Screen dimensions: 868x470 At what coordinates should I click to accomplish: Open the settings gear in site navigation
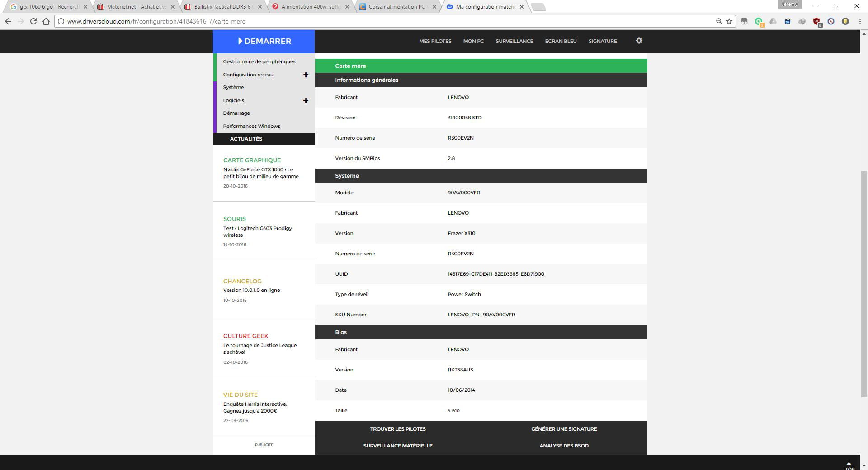tap(639, 41)
